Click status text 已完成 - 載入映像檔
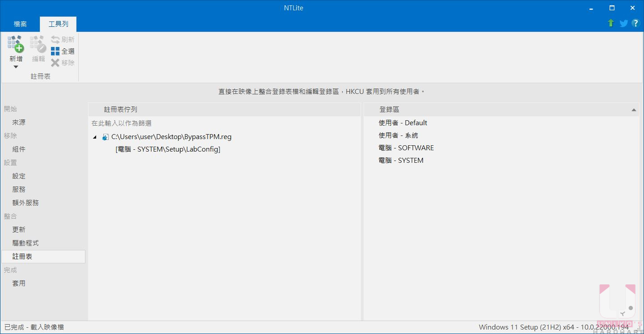 tap(34, 327)
